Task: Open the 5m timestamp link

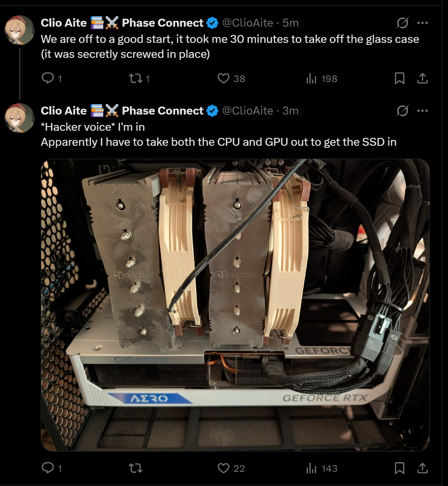Action: click(x=290, y=22)
